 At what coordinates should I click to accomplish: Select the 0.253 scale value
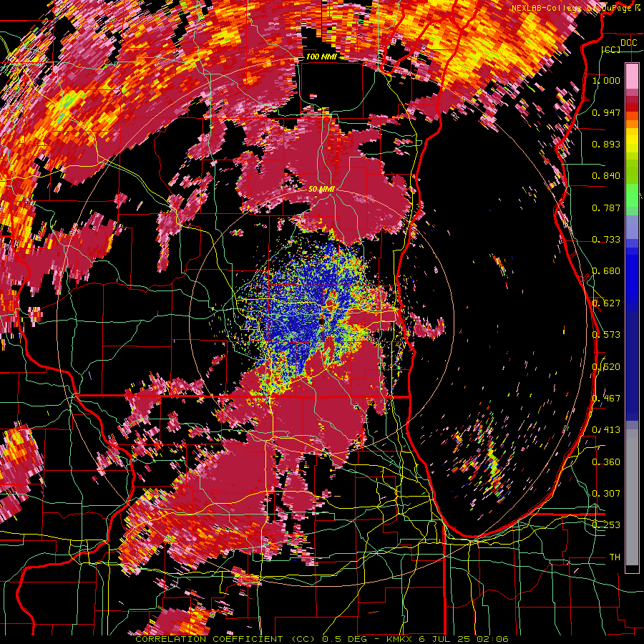(606, 525)
